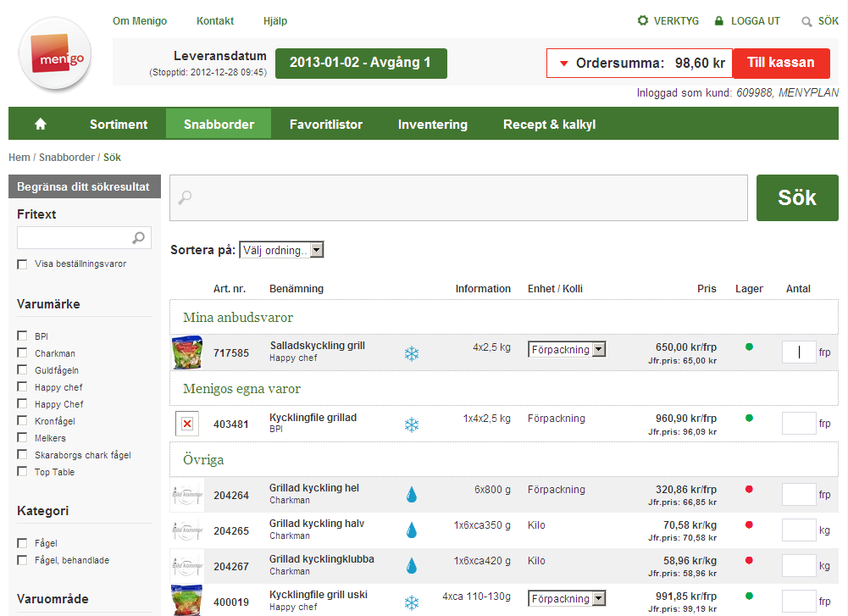Click into the Fritext input field

(x=84, y=237)
